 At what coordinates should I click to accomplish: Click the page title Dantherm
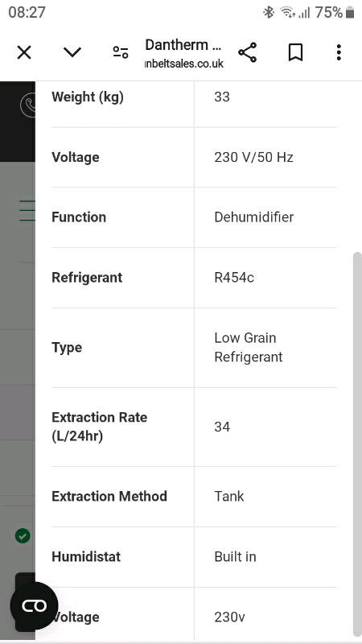click(183, 45)
